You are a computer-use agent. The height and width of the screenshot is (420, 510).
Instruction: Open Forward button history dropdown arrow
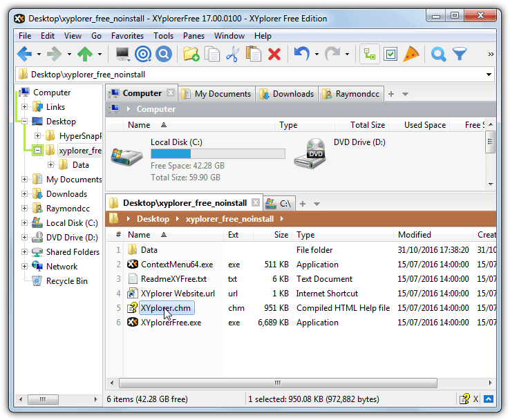(69, 55)
